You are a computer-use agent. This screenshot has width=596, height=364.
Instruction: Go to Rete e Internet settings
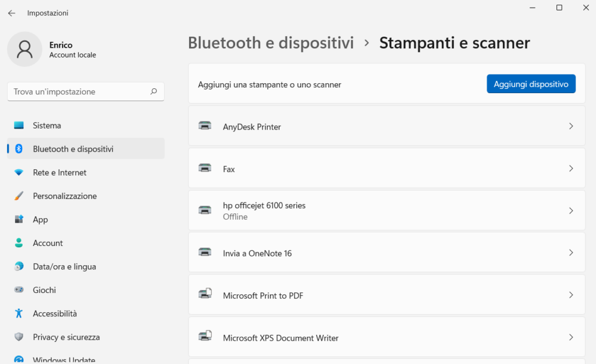pyautogui.click(x=86, y=172)
